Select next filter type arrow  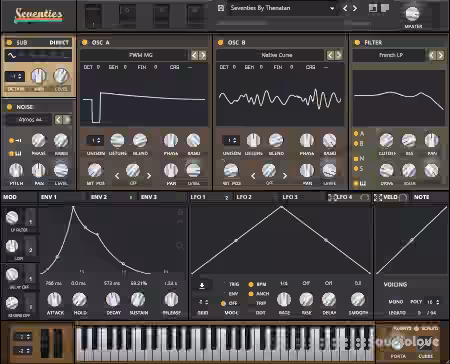pyautogui.click(x=441, y=55)
